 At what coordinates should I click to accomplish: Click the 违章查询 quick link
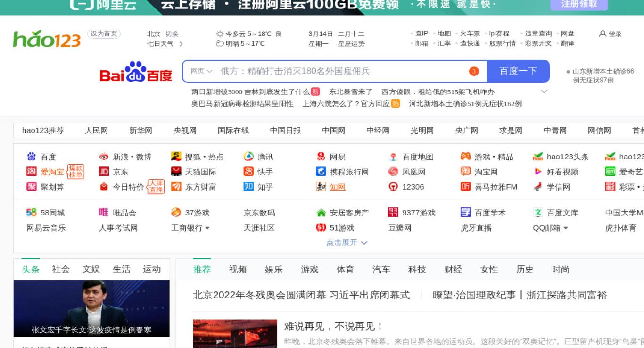(x=538, y=33)
